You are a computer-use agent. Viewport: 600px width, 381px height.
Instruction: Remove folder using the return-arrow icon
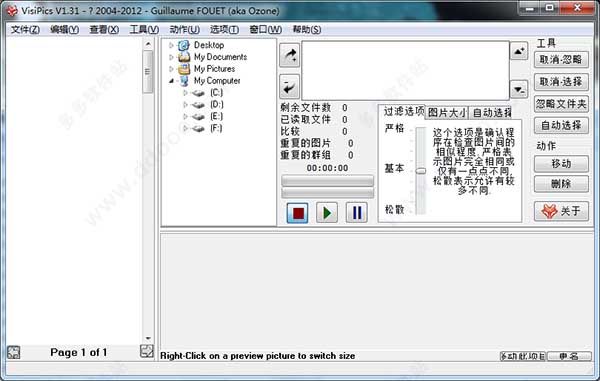click(290, 86)
